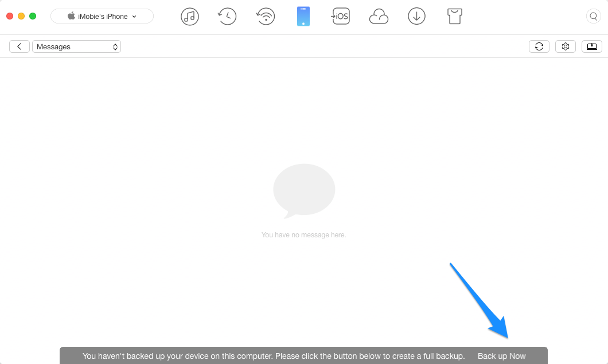Screen dimensions: 608x364
Task: Open the iTunes Backup clock icon
Action: click(x=227, y=16)
